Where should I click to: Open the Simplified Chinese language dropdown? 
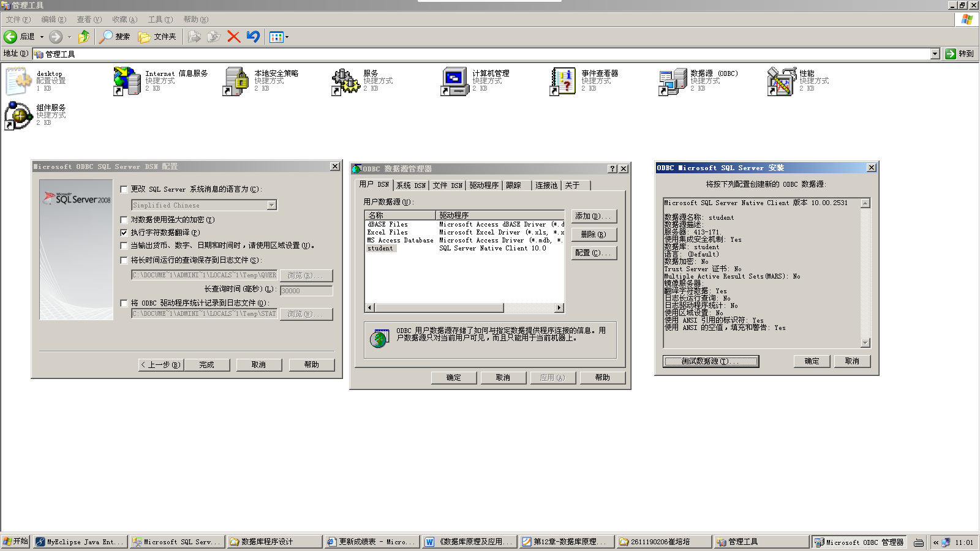[x=272, y=206]
